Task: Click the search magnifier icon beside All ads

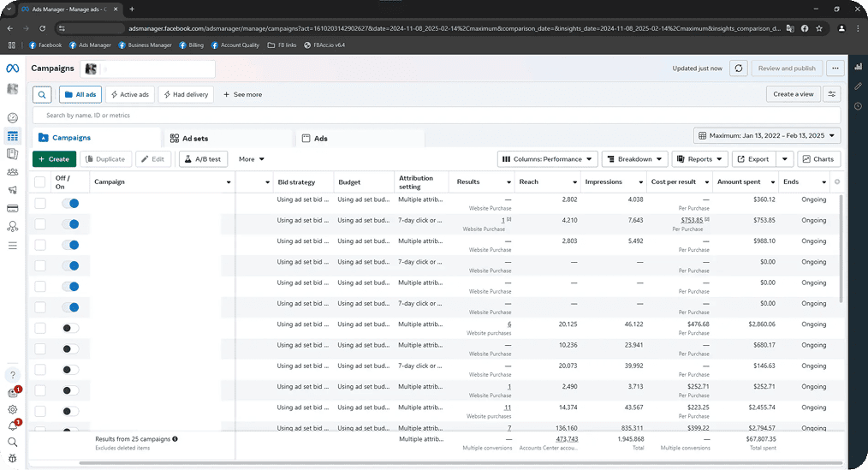Action: pos(42,94)
